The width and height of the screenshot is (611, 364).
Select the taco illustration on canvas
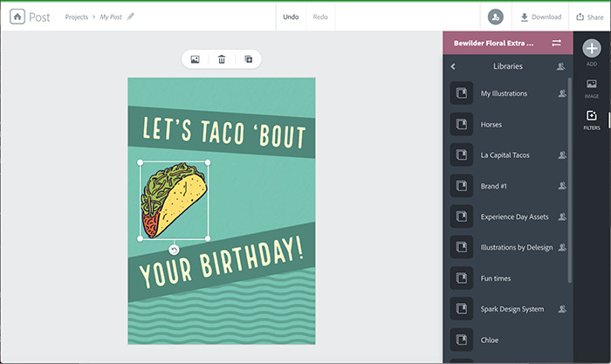174,200
